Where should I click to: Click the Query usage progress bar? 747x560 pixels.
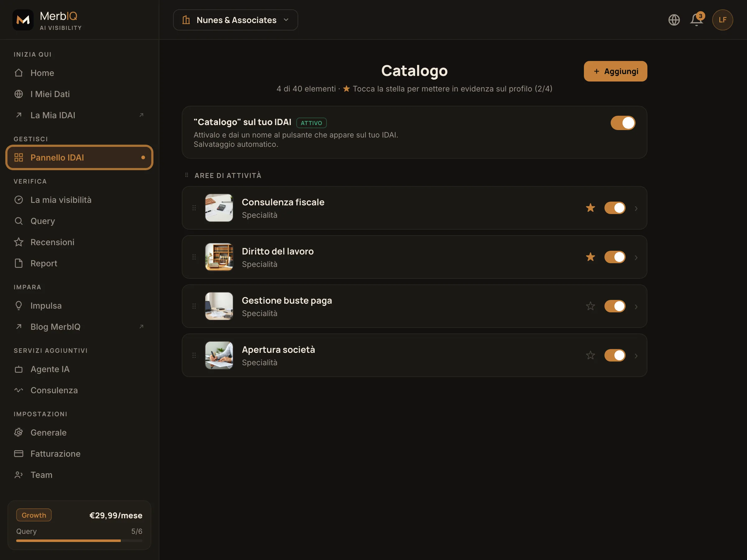coord(79,540)
